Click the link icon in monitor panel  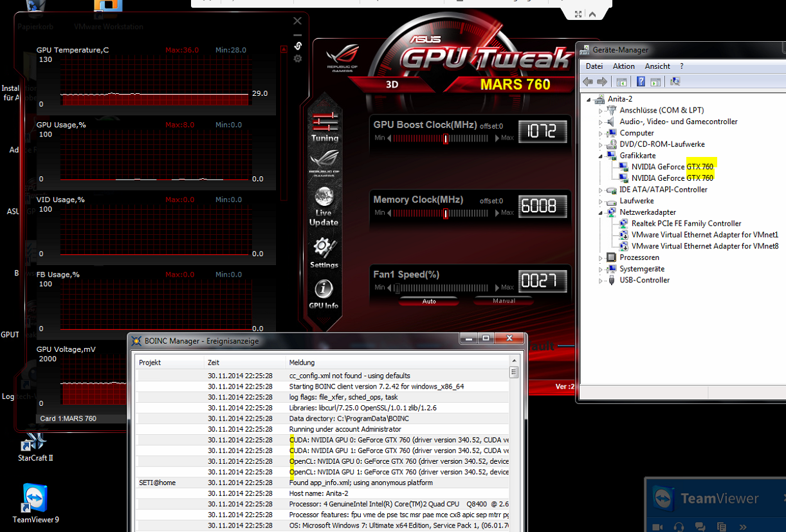pyautogui.click(x=298, y=46)
